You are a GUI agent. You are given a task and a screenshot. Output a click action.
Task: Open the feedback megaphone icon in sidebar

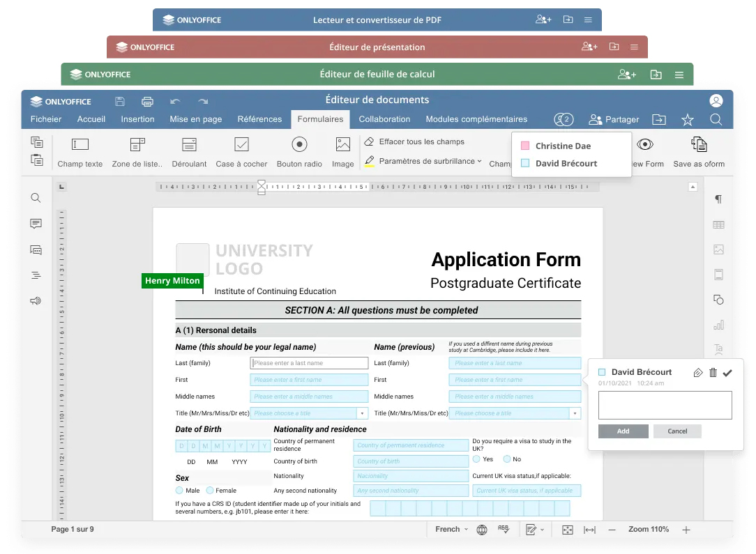coord(36,300)
